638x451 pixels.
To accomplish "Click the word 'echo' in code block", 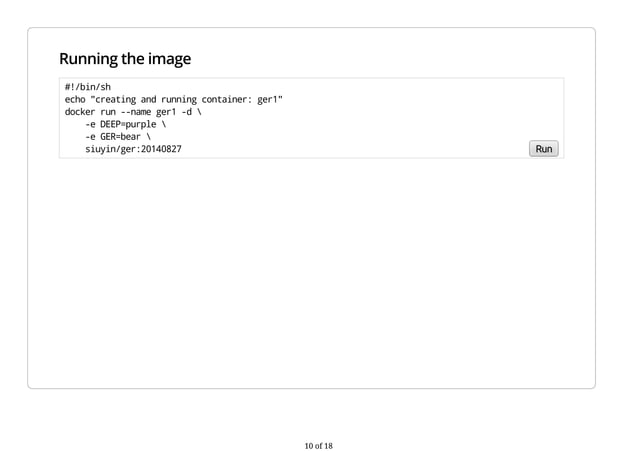I will tap(75, 99).
